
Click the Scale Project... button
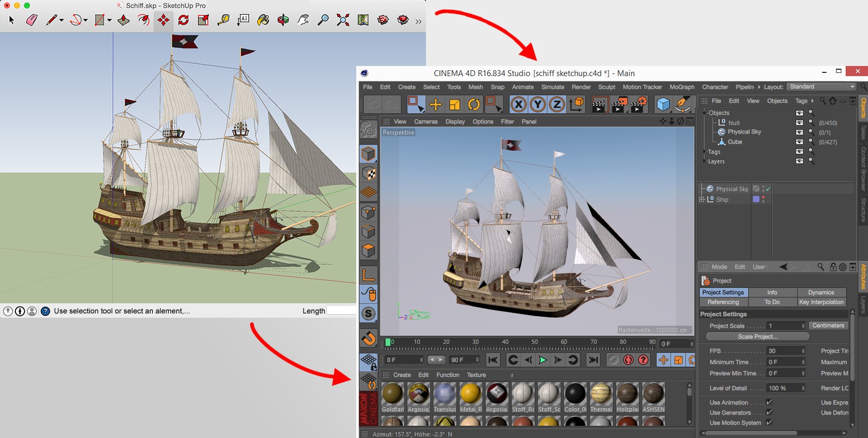[758, 337]
